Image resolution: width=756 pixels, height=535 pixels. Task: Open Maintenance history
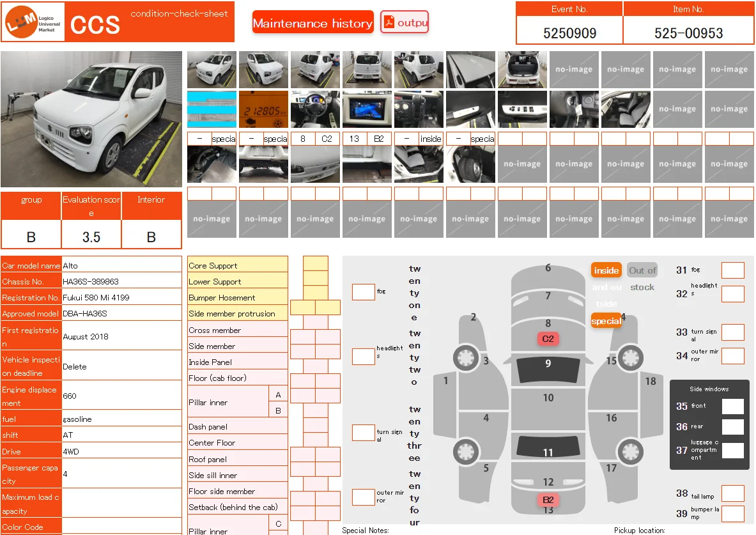[x=312, y=23]
